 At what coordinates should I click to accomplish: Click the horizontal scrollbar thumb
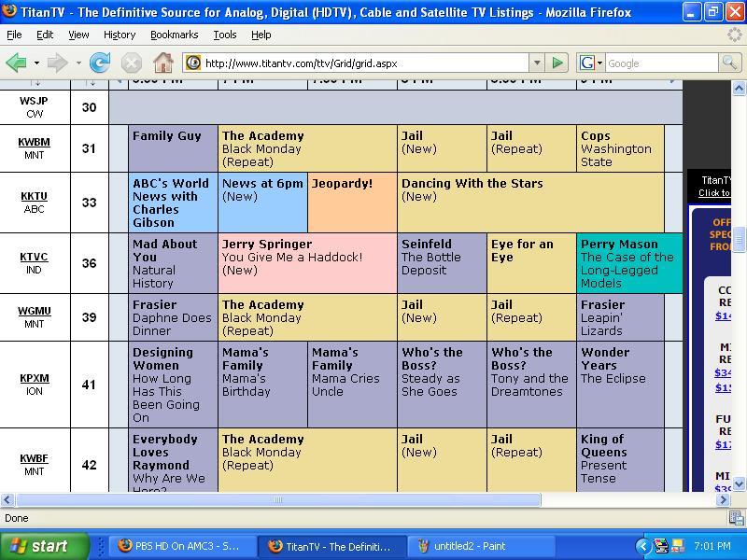point(278,500)
